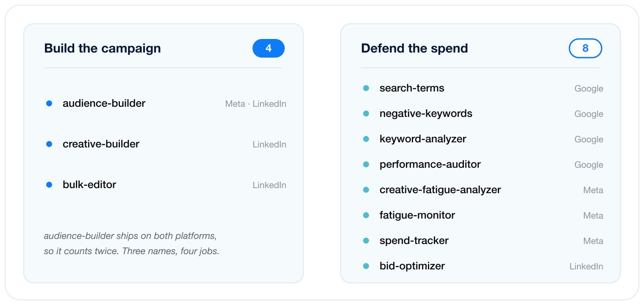Click the teal bullet next to negative-keywords
Viewport: 644px width, 305px height.
click(366, 114)
